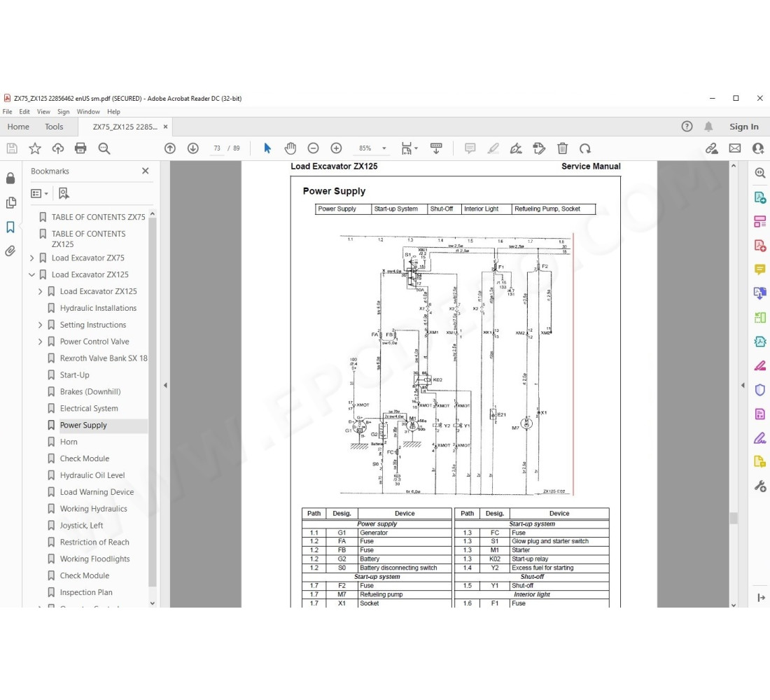Open the zoom percentage dropdown
Viewport: 770px width, 700px height.
(384, 148)
